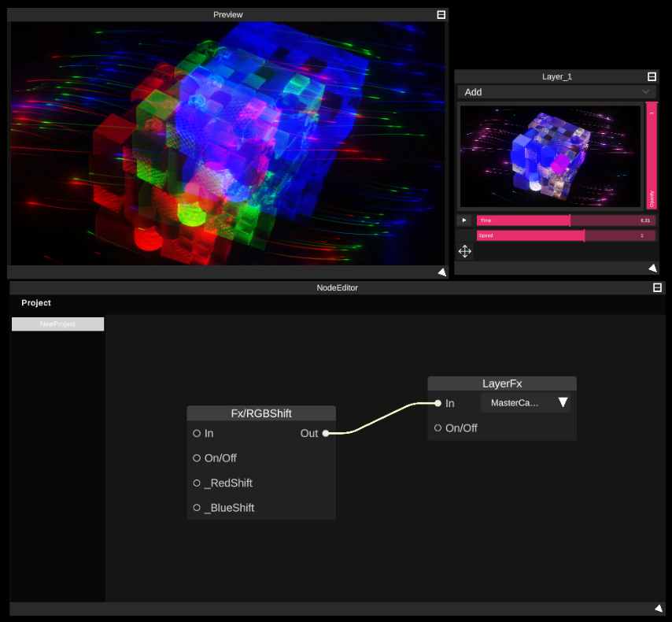Click the resize triangle on the NodeEditor panel
This screenshot has height=622, width=672.
click(658, 608)
